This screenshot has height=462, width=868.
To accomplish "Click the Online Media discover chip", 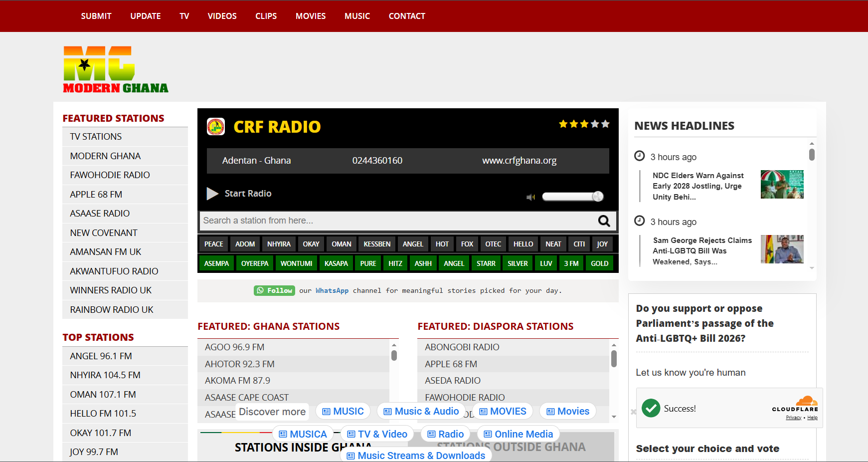I will (x=519, y=434).
